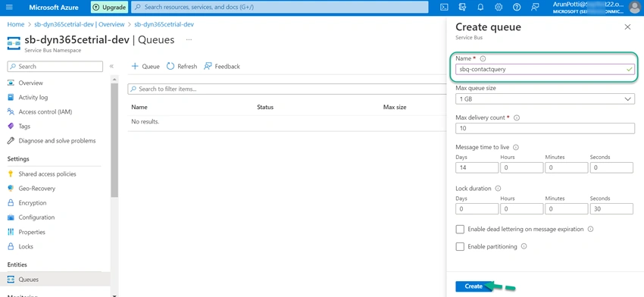Open the more options ellipsis beside Queues title
Viewport: 644px width, 297px height.
point(189,40)
